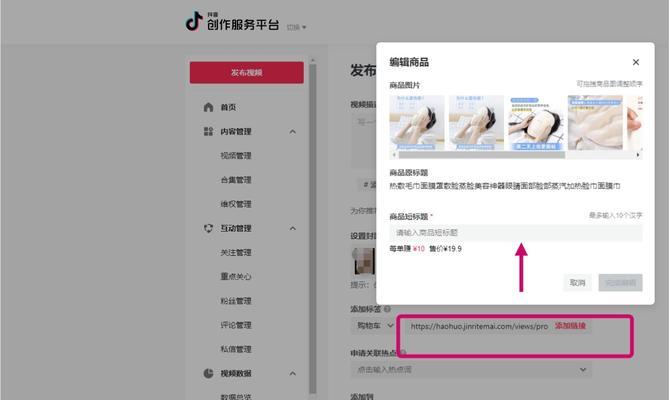This screenshot has height=400, width=670.
Task: Collapse the 内容管理 menu section
Action: 293,131
